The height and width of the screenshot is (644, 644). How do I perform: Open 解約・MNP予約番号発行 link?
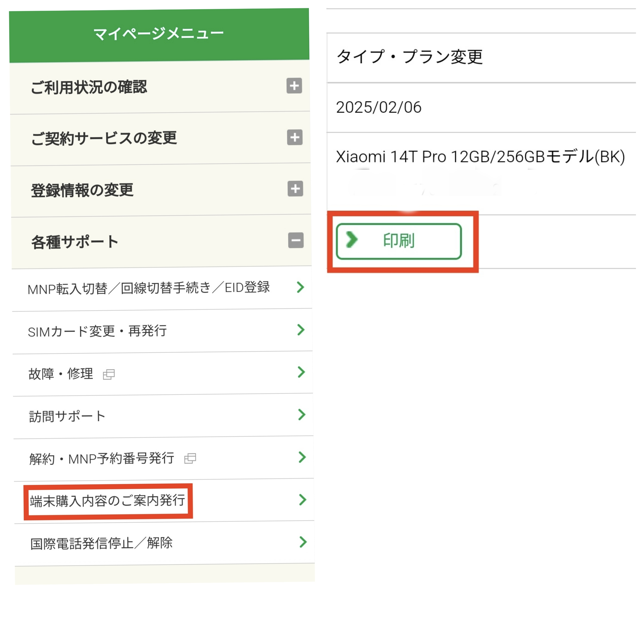[x=102, y=459]
